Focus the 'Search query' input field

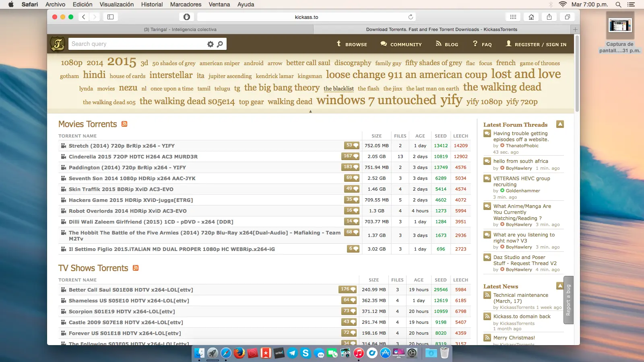138,44
